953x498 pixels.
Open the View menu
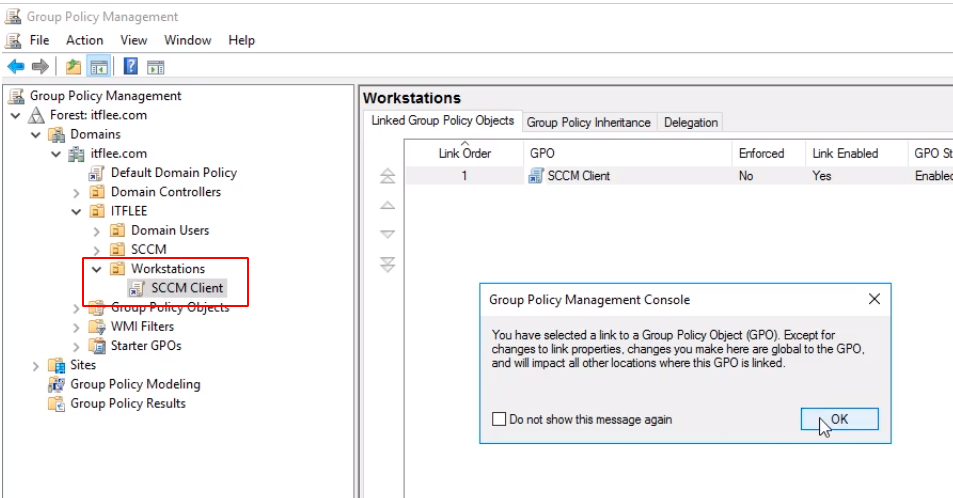tap(134, 40)
